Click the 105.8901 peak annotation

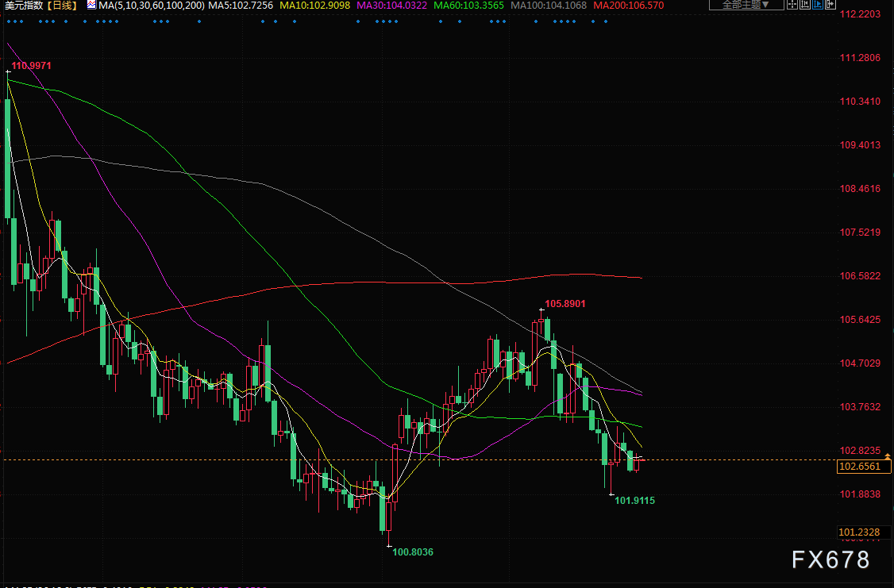click(565, 304)
